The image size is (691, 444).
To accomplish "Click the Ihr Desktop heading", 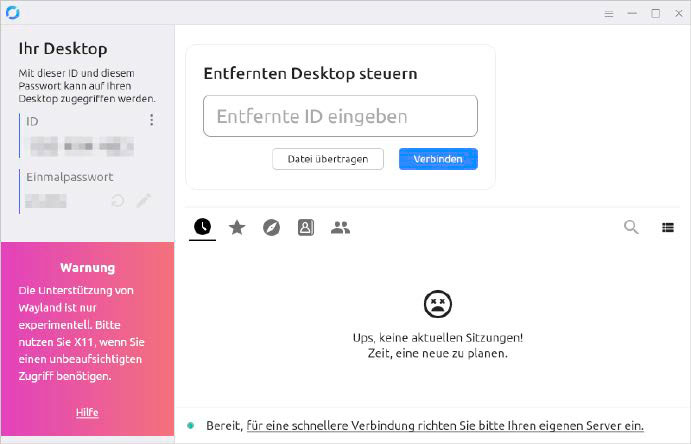I will [x=63, y=48].
